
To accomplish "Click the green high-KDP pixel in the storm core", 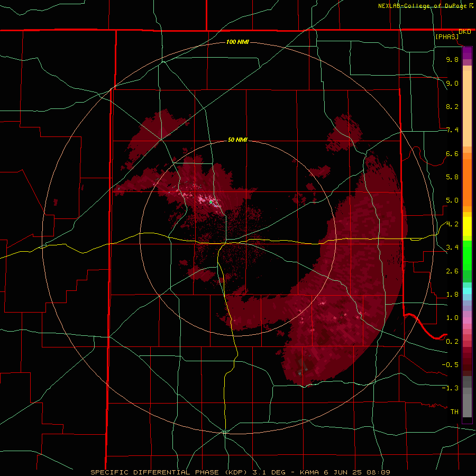I will tap(210, 202).
